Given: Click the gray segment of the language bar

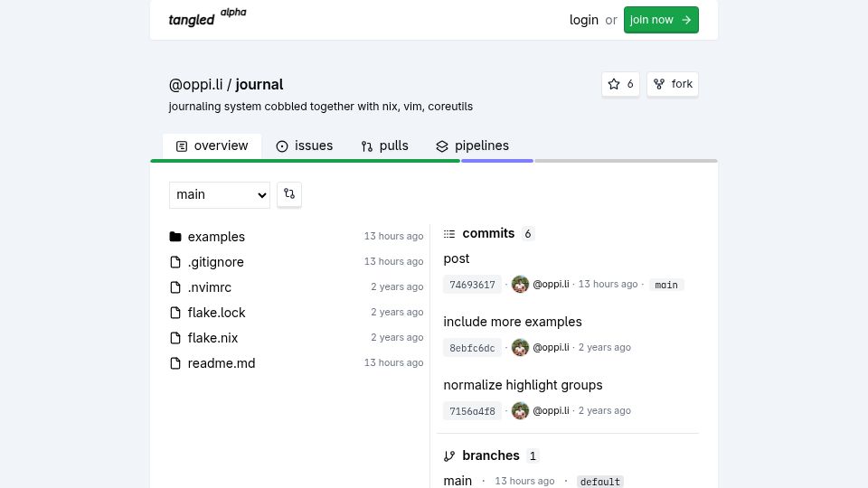Looking at the screenshot, I should (x=626, y=161).
